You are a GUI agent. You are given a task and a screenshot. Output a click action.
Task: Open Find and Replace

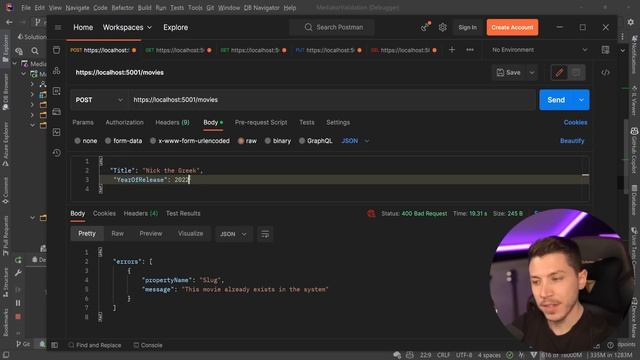pos(94,345)
